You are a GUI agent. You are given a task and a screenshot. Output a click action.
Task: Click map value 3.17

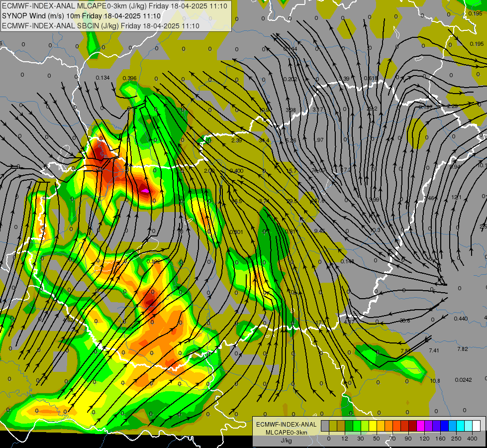318,110
